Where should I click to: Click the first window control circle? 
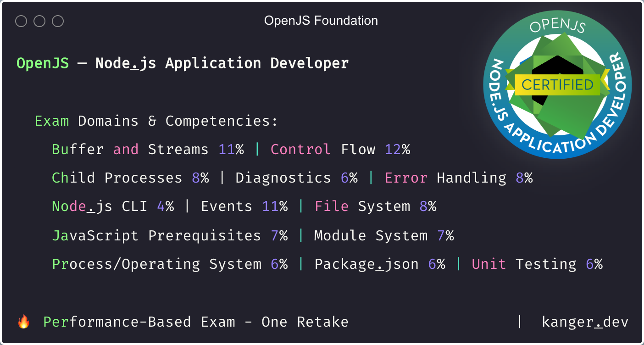tap(21, 21)
